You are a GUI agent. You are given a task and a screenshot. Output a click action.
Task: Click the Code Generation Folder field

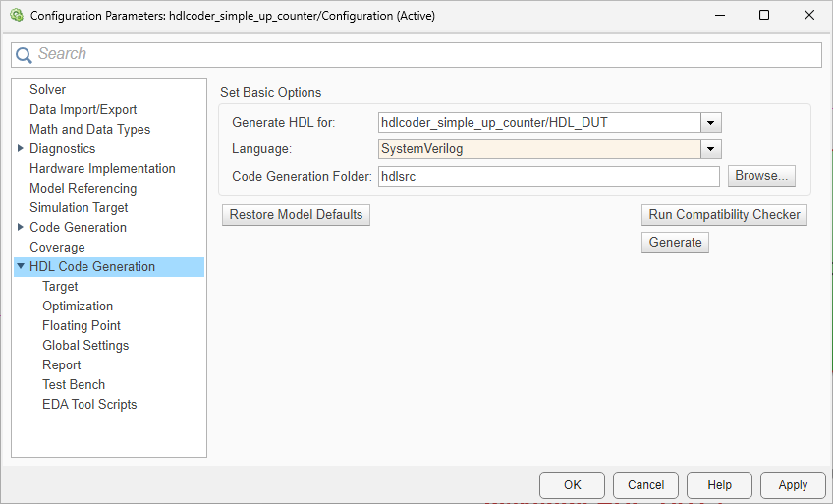(x=548, y=176)
